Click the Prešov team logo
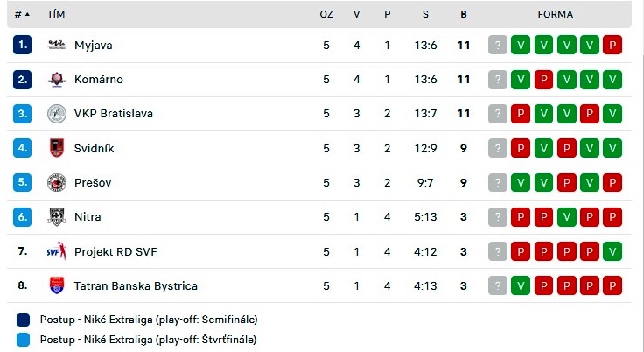This screenshot has width=644, height=352. (57, 183)
